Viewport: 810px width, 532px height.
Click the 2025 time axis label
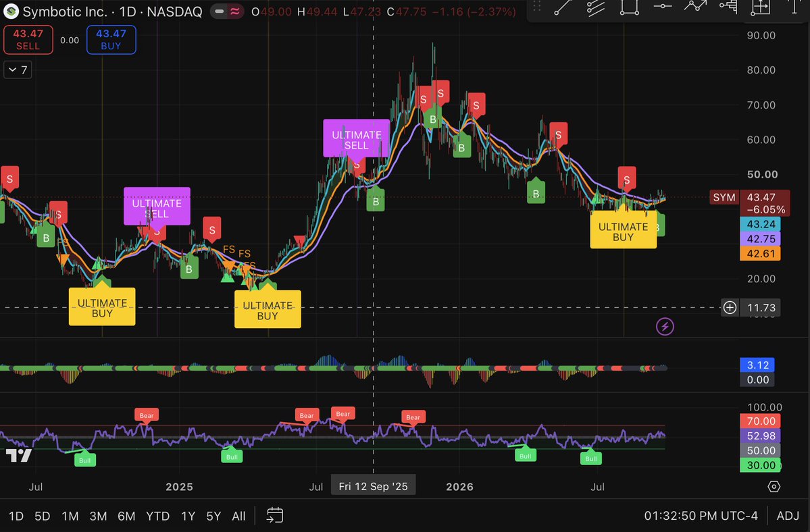coord(179,487)
